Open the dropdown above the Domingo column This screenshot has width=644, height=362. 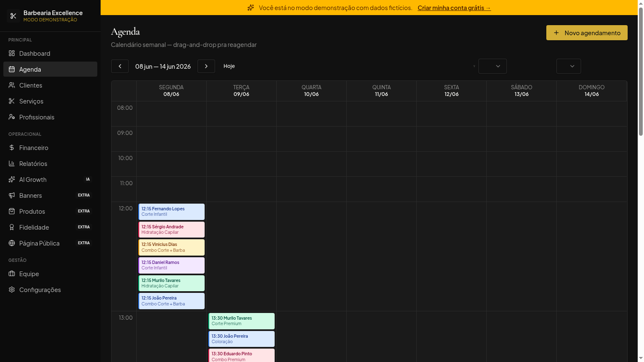[569, 66]
